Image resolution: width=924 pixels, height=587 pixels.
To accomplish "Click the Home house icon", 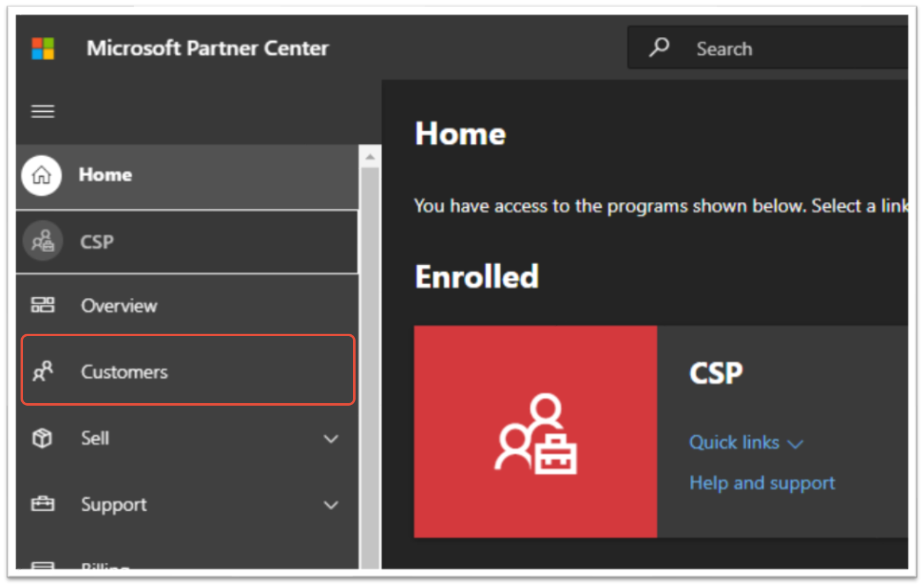I will [x=41, y=175].
